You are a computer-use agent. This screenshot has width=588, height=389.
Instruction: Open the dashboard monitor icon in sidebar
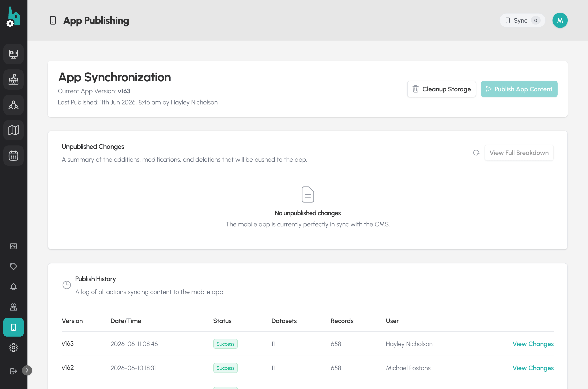[13, 54]
